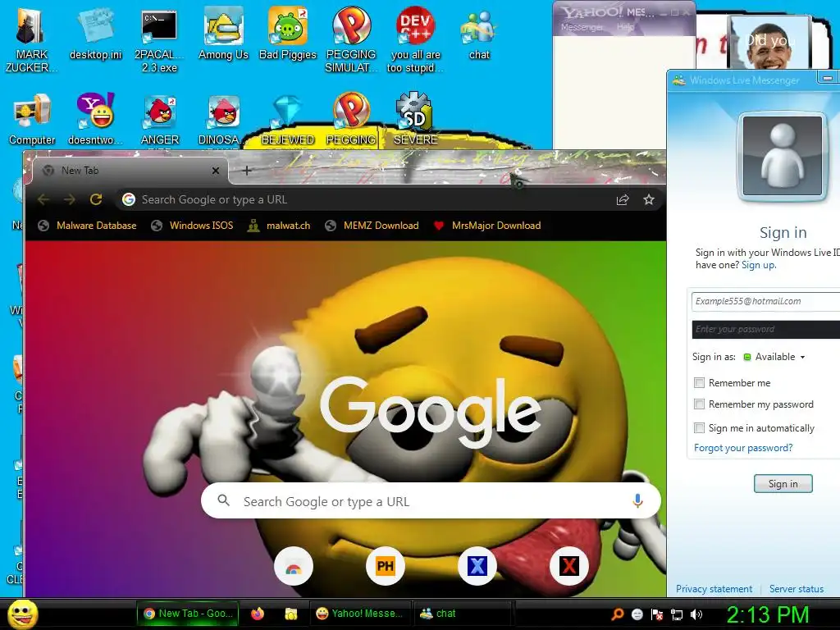Enable Sign me in automatically
Screen dimensions: 840x630
[x=699, y=427]
